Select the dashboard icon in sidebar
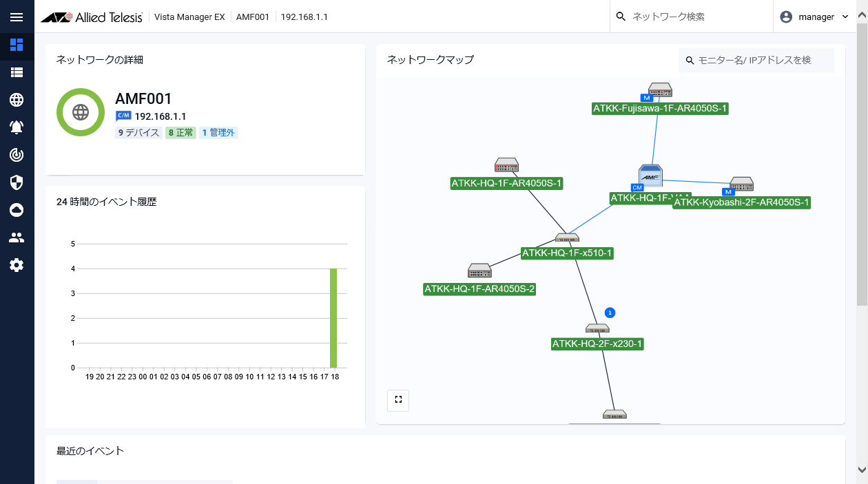The image size is (868, 484). pyautogui.click(x=17, y=45)
